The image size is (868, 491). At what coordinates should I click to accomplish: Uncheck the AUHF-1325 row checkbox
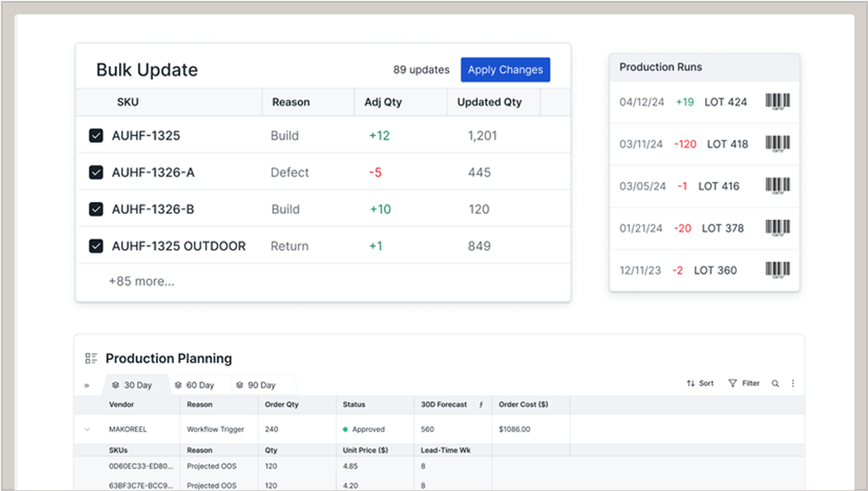(x=96, y=136)
